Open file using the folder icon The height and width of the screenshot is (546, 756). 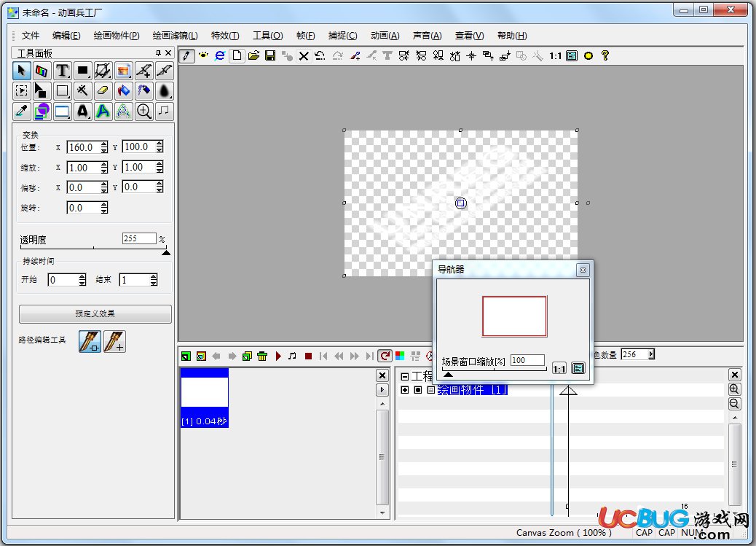point(253,56)
